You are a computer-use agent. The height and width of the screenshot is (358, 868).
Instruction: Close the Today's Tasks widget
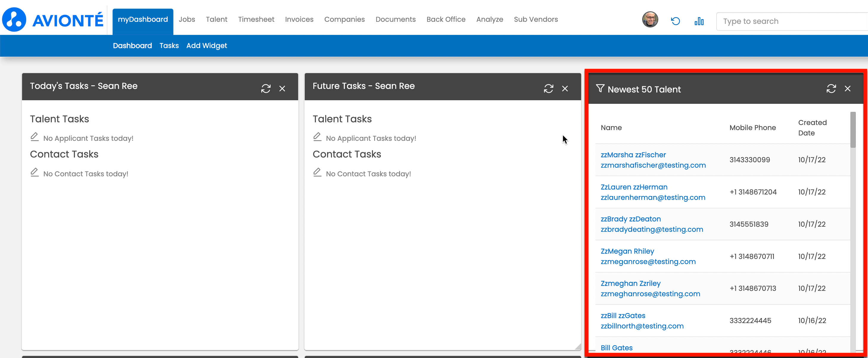282,88
